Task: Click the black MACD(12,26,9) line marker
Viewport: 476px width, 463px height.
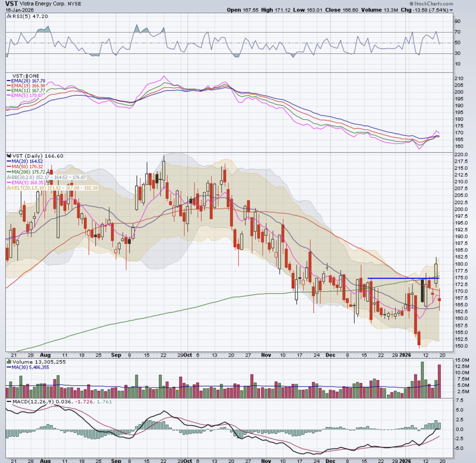Action: pos(9,402)
